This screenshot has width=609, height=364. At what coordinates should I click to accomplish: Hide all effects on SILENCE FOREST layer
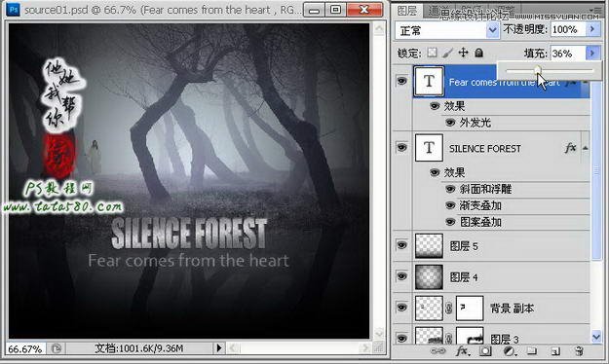435,172
